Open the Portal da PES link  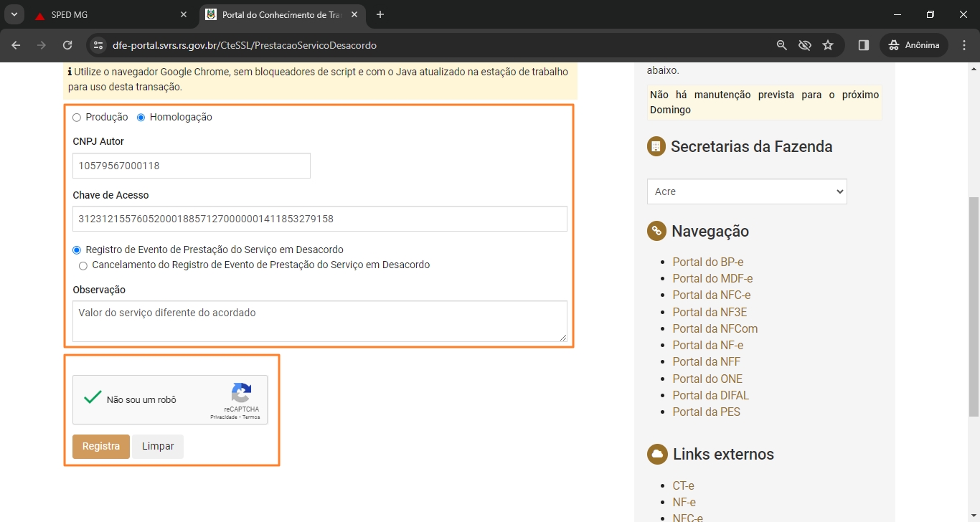[706, 412]
